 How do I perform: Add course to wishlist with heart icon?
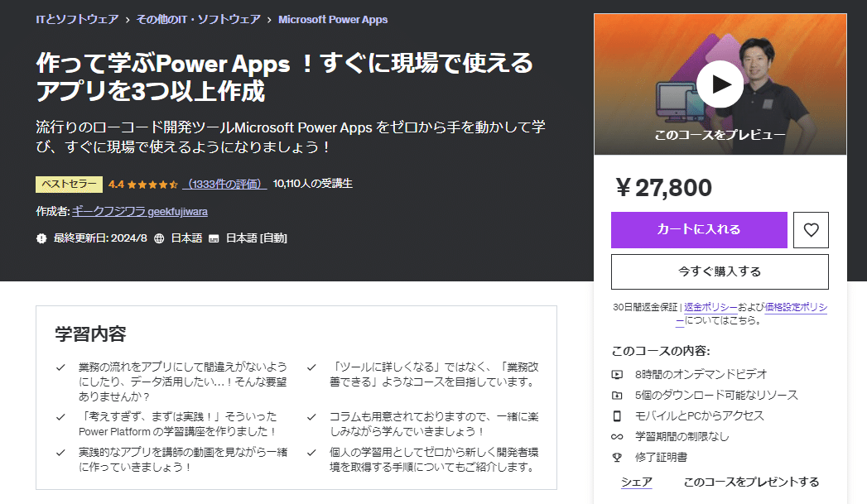[811, 230]
